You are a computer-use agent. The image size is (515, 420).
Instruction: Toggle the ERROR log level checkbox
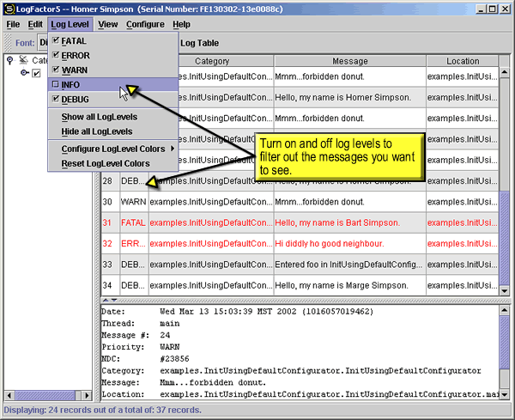click(56, 56)
